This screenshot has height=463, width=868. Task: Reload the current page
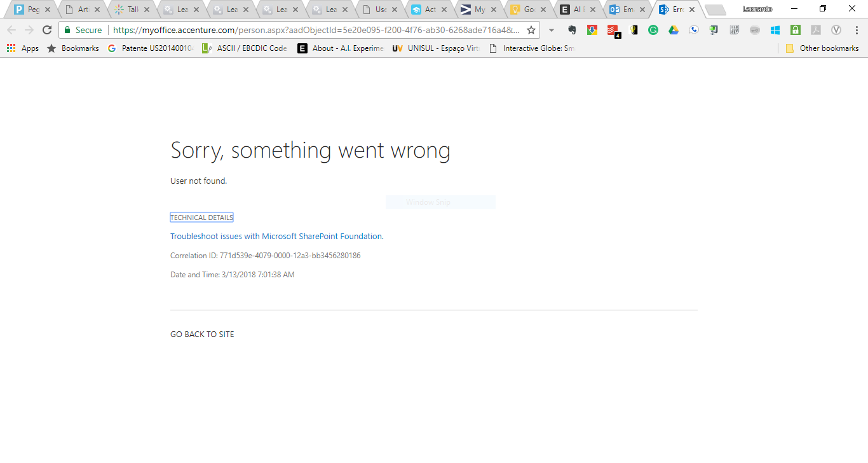tap(47, 30)
